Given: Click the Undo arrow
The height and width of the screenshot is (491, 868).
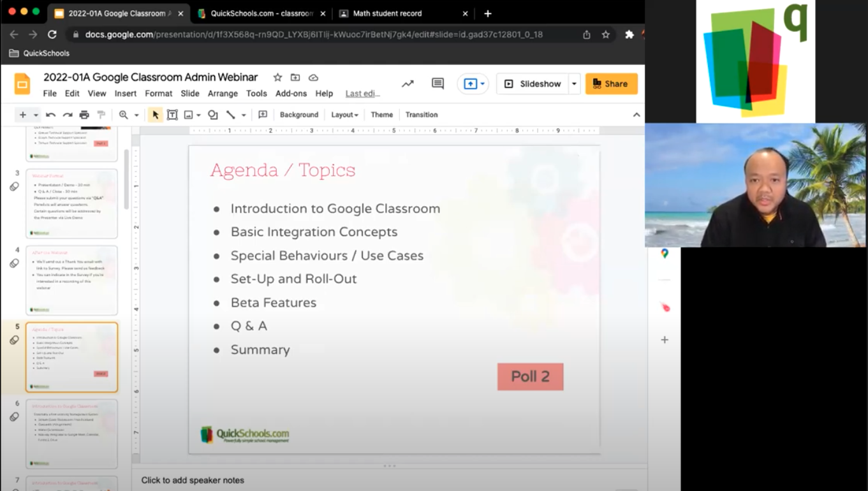Looking at the screenshot, I should 50,115.
